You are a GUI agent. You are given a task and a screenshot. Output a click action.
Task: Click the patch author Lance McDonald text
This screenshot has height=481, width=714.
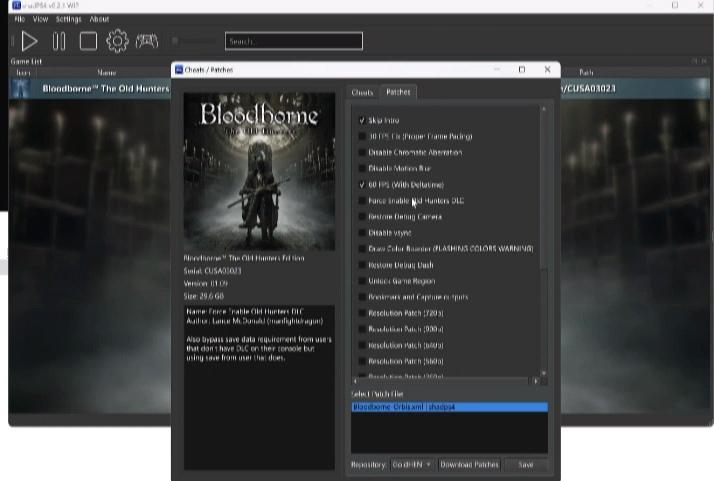[255, 321]
